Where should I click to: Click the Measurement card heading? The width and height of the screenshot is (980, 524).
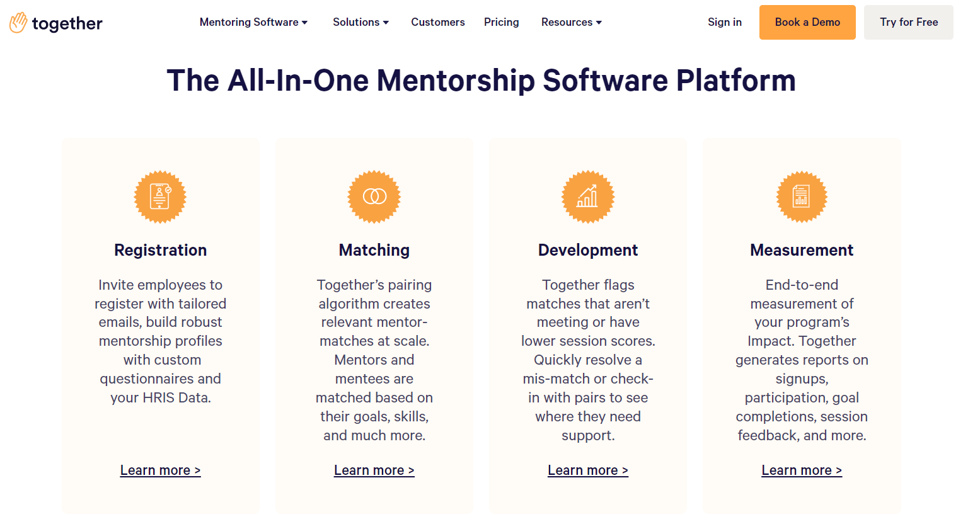pos(802,250)
